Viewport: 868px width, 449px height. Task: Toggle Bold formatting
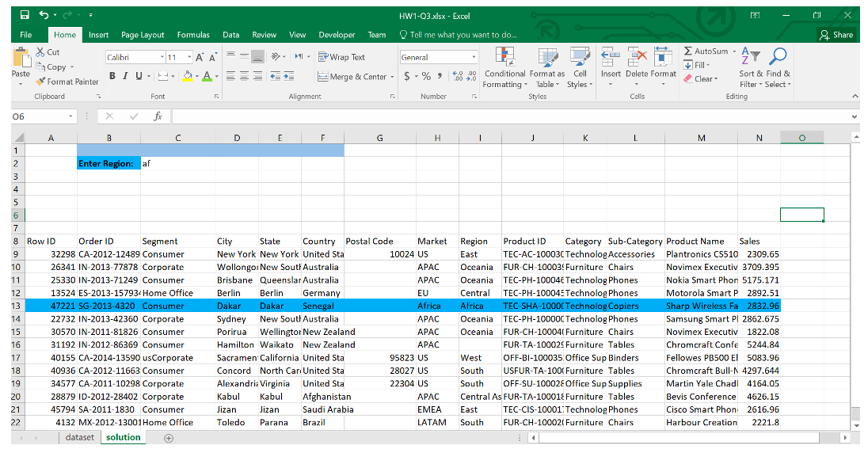[112, 76]
